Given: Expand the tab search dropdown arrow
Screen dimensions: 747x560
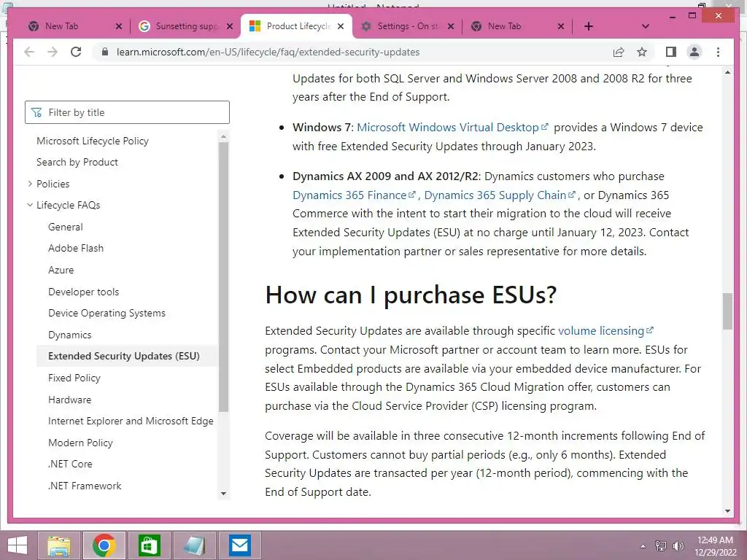Looking at the screenshot, I should point(646,26).
